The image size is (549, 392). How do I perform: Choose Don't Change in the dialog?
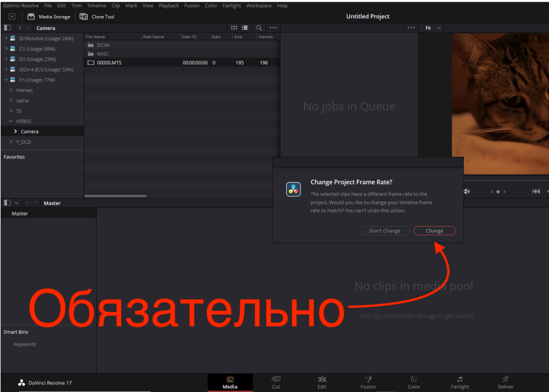coord(385,231)
